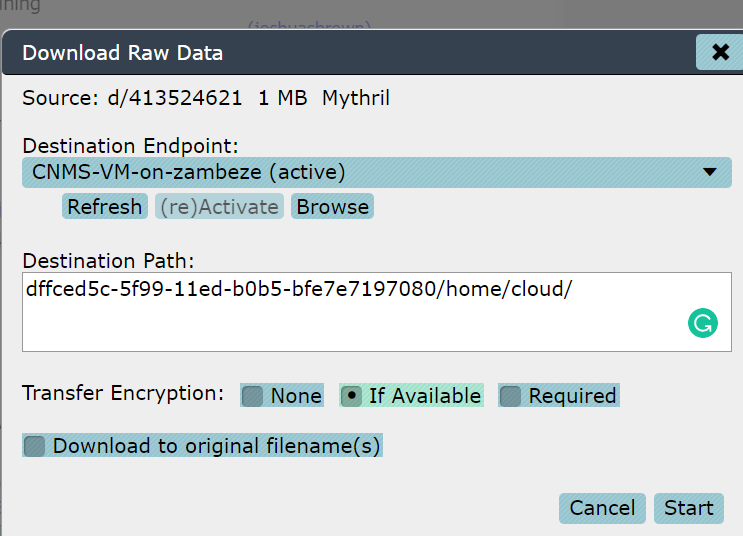
Task: Click the Transfer Encryption label
Action: click(x=123, y=393)
